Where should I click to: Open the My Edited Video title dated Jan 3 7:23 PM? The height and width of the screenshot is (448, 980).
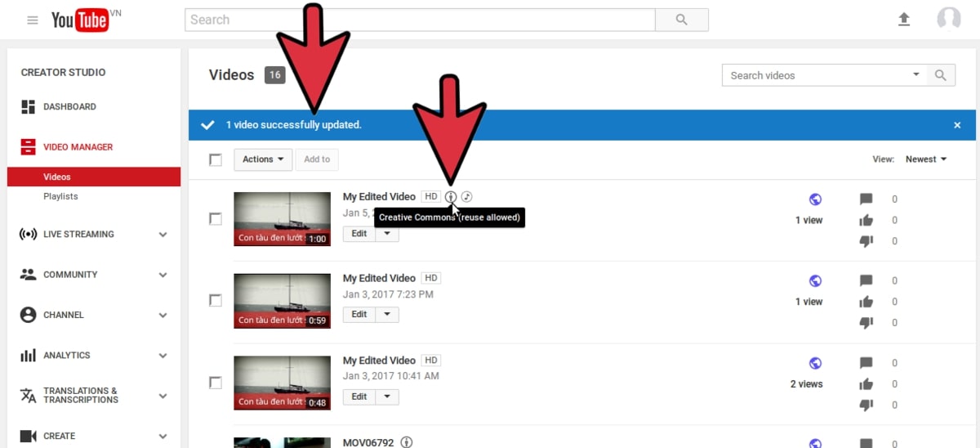379,279
